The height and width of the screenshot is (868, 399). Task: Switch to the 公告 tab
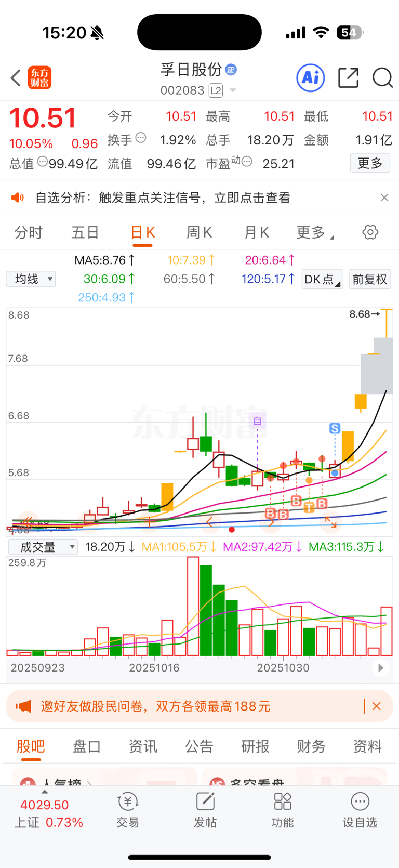[199, 746]
